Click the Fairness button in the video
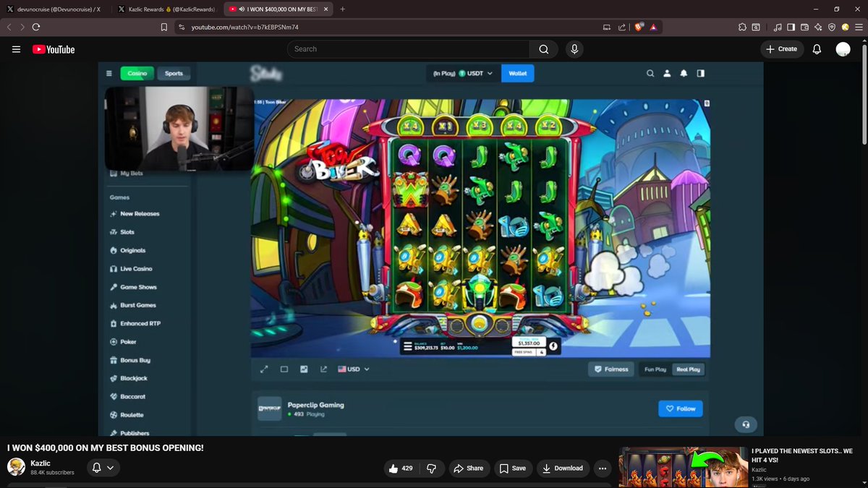Image resolution: width=868 pixels, height=488 pixels. [x=611, y=369]
